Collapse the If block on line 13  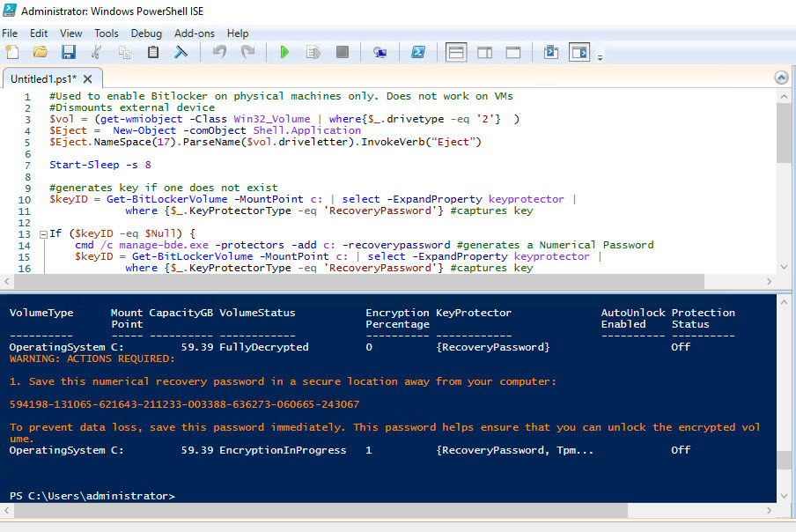tap(44, 234)
